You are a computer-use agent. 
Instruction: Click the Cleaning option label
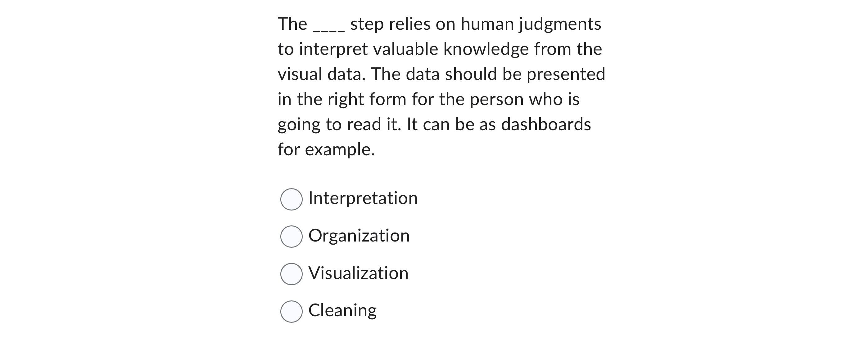[342, 310]
